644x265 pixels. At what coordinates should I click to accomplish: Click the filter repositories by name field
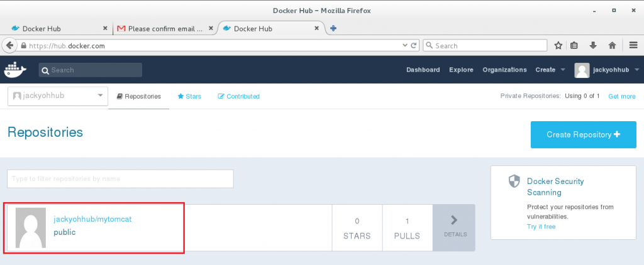120,179
